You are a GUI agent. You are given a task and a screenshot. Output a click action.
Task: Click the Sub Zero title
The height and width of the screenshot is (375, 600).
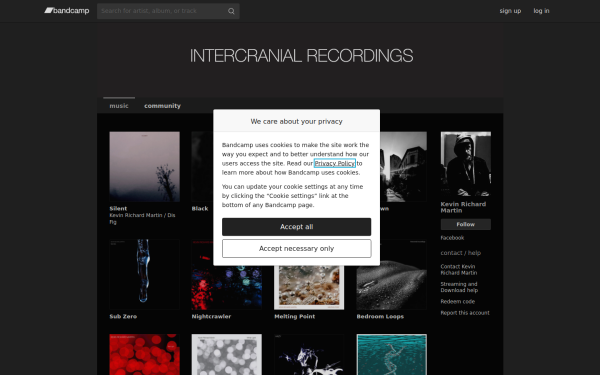pyautogui.click(x=123, y=316)
